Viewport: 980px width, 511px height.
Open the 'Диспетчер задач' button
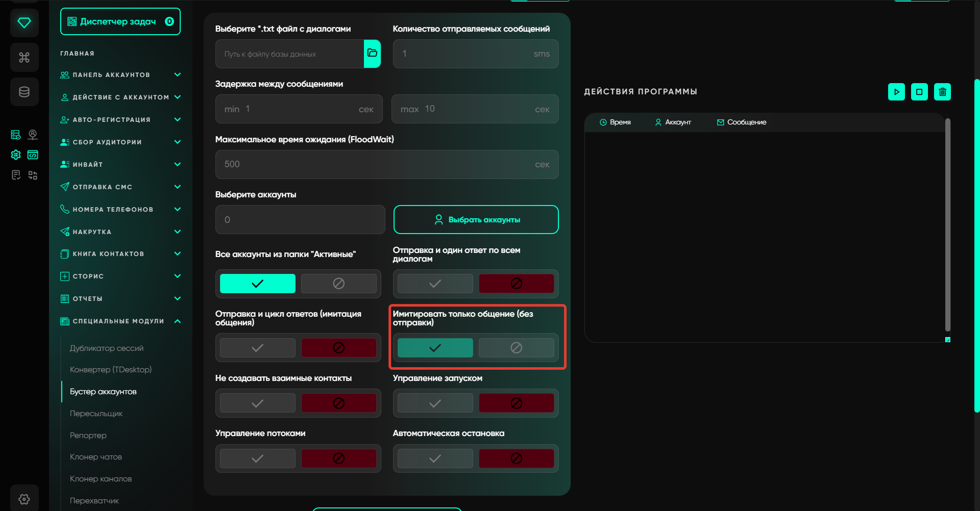[120, 21]
